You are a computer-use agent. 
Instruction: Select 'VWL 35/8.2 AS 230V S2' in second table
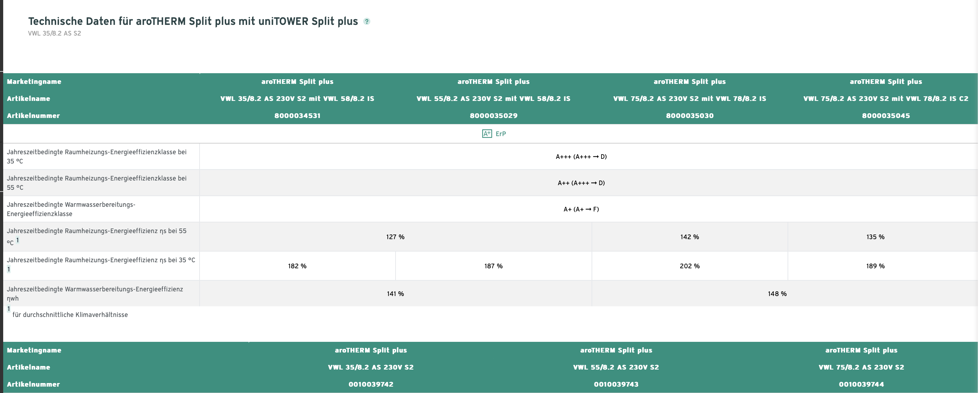(x=371, y=367)
